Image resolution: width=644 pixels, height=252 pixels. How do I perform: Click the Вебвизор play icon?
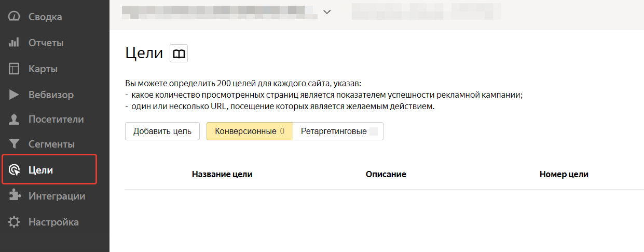pos(14,95)
